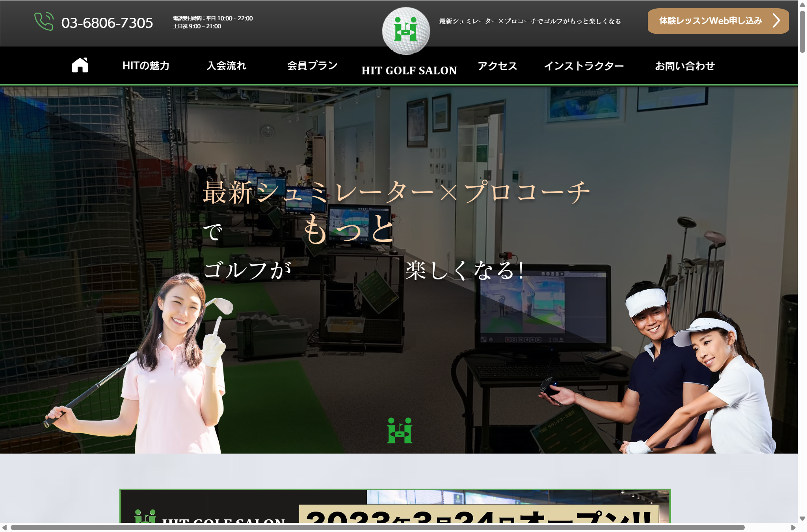807x532 pixels.
Task: Open the お問い合わせ page
Action: point(685,66)
